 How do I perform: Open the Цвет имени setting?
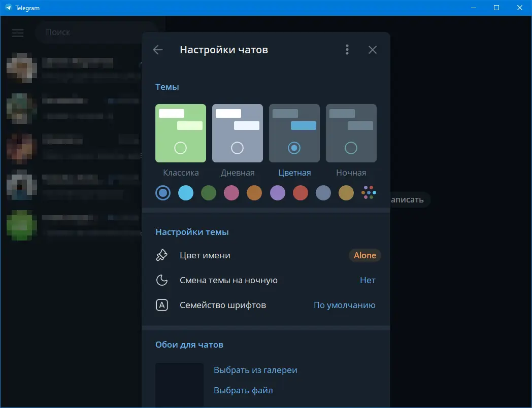coord(265,255)
